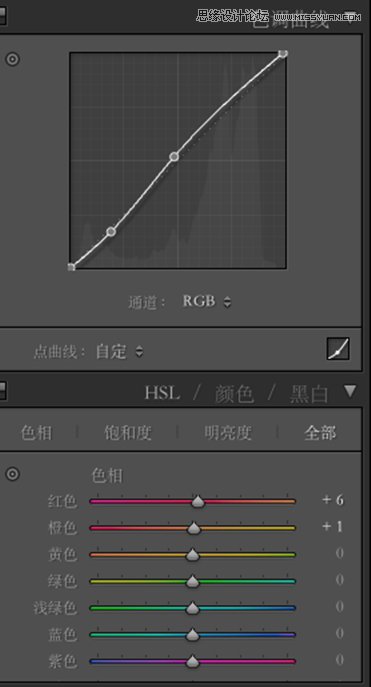Toggle the Tone Curve panel switch

tap(2, 16)
